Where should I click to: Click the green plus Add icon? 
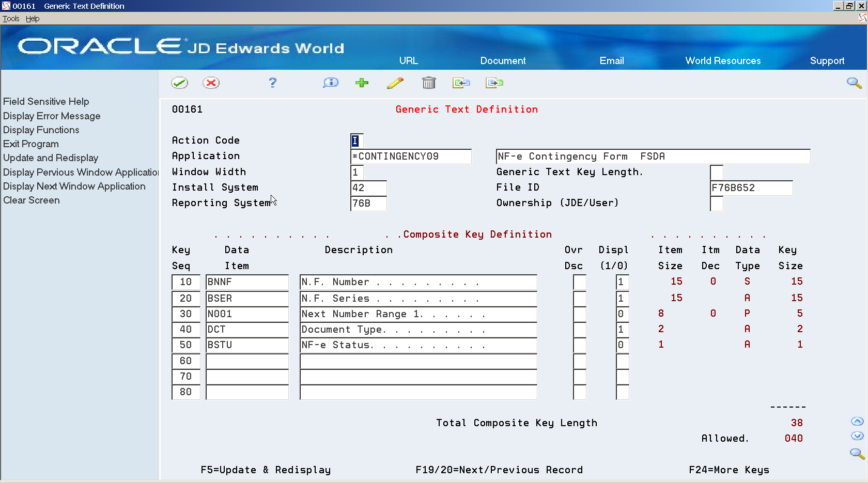(362, 83)
